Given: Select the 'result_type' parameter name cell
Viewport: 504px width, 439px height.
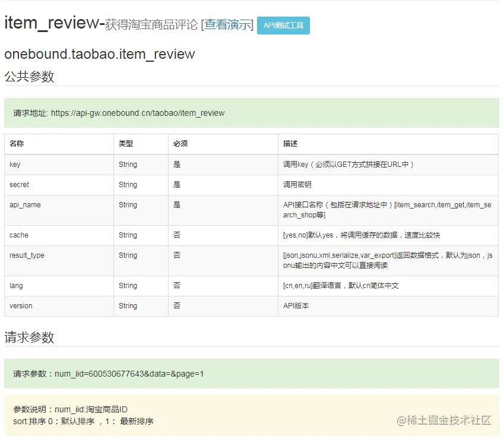Looking at the screenshot, I should click(59, 261).
